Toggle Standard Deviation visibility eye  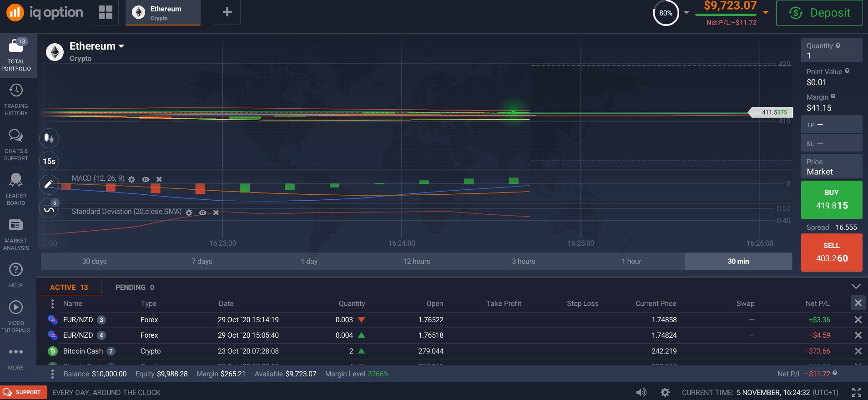coord(202,213)
